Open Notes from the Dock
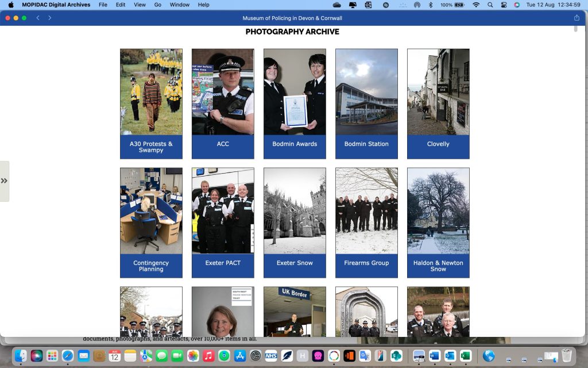Image resolution: width=588 pixels, height=368 pixels. [130, 355]
